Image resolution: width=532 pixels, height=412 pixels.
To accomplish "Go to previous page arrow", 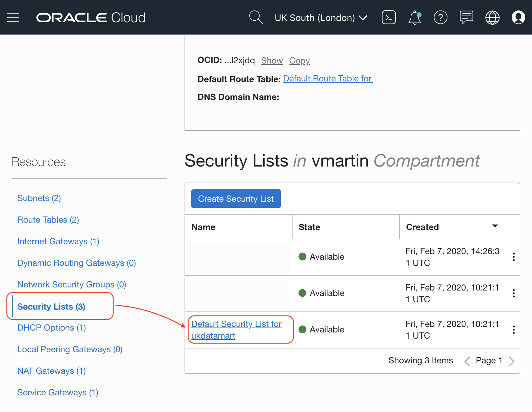I will [467, 361].
